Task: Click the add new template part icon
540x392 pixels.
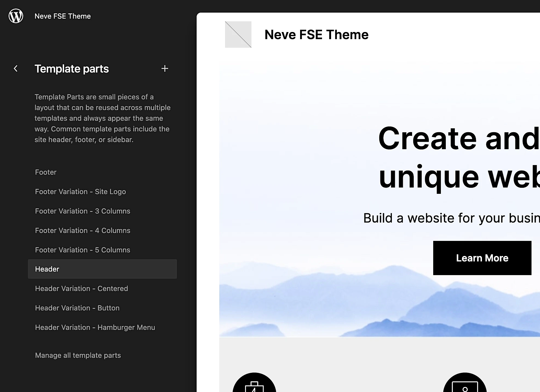Action: tap(165, 68)
